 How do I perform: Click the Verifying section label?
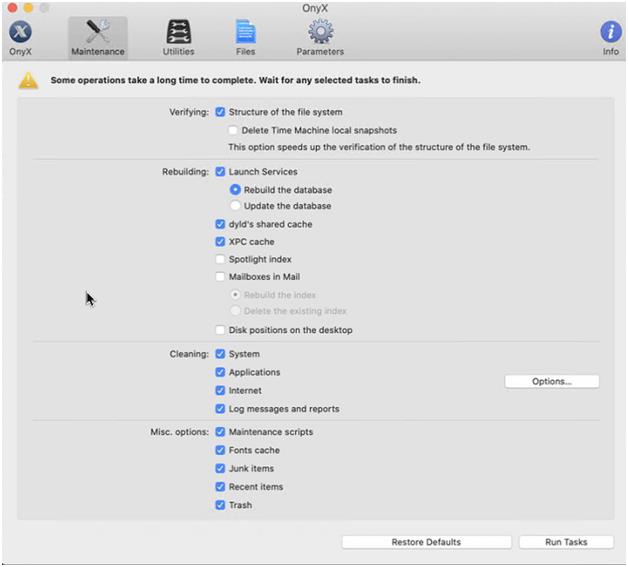[189, 112]
